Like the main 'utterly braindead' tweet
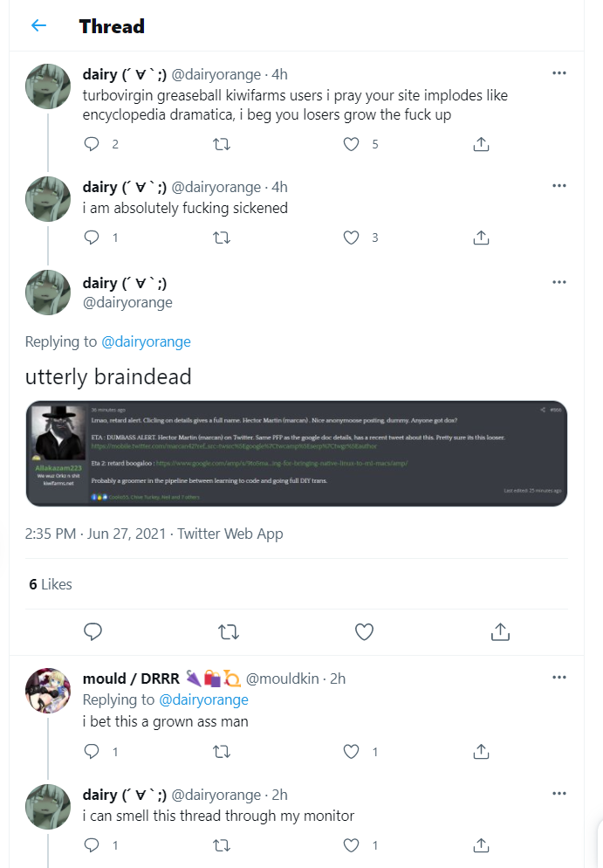This screenshot has width=603, height=868. click(x=364, y=631)
